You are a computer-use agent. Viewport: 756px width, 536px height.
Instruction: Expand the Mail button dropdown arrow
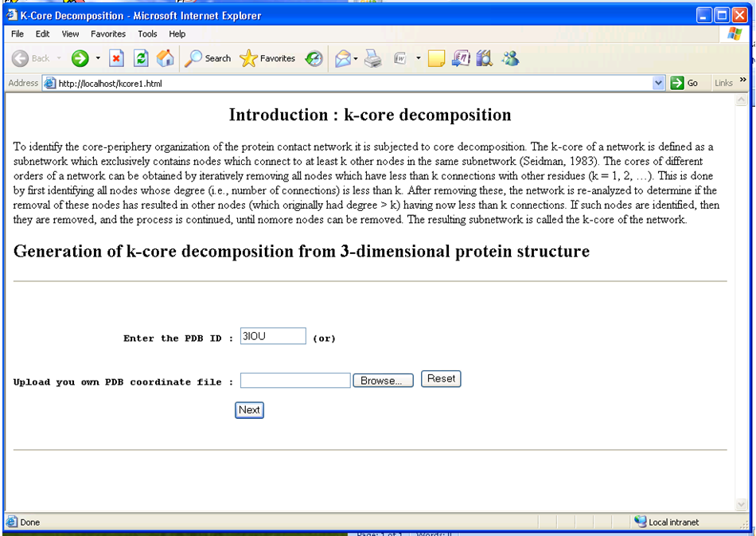coord(356,58)
